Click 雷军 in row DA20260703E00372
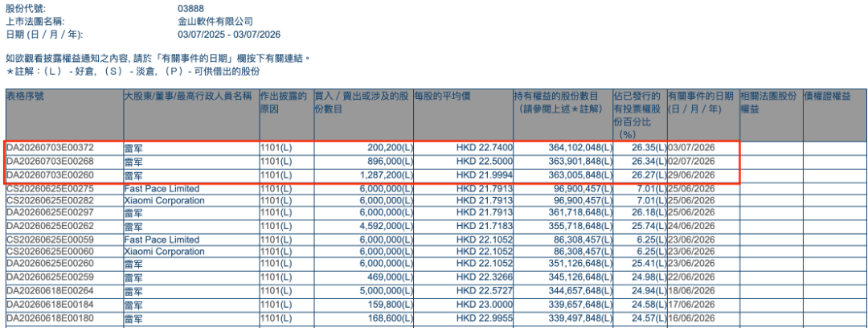Image resolution: width=868 pixels, height=328 pixels. pyautogui.click(x=133, y=149)
